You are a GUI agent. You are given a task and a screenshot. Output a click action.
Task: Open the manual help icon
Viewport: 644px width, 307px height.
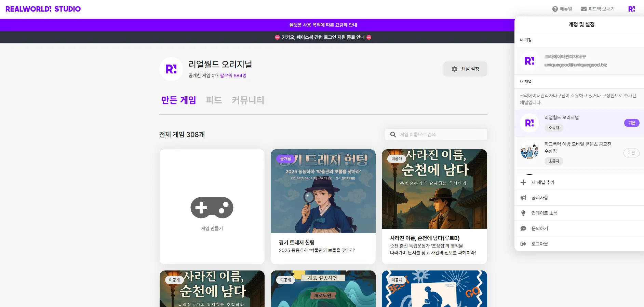555,9
